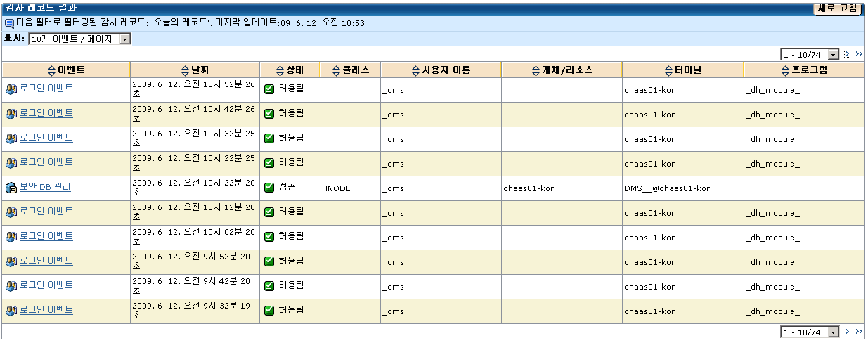
Task: Sort by 날짜 column sort icon
Action: [186, 70]
